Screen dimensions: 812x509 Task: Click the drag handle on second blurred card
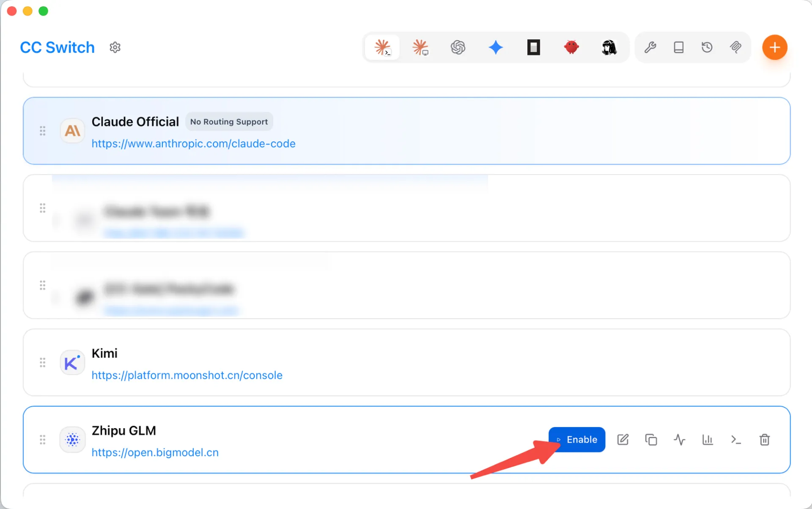point(43,285)
